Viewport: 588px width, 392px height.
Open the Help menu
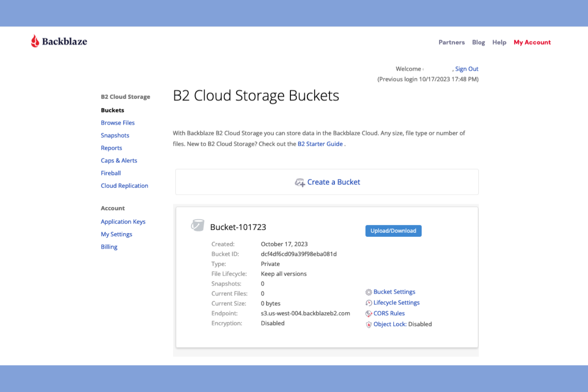[x=499, y=42]
